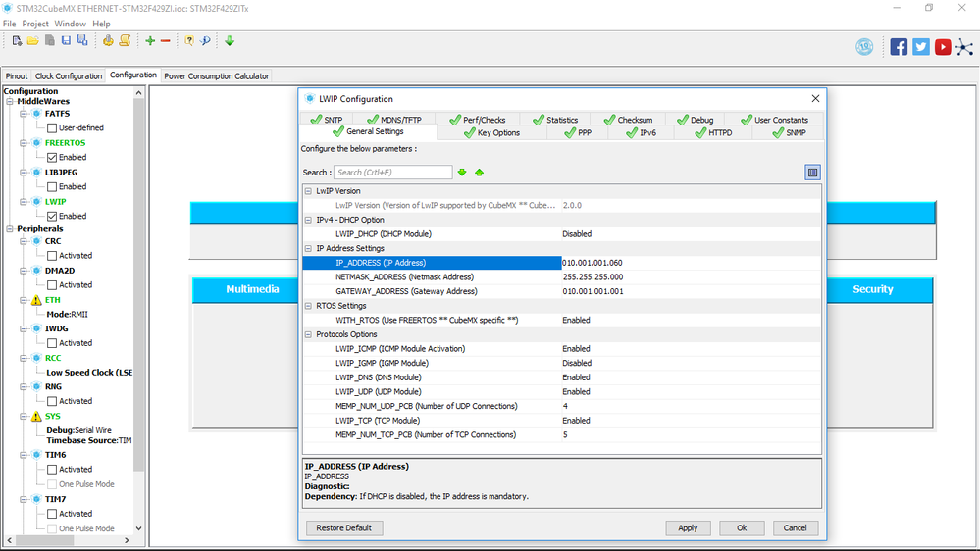Click the ST community network icon
Screen dimensions: 980x551
[x=964, y=47]
